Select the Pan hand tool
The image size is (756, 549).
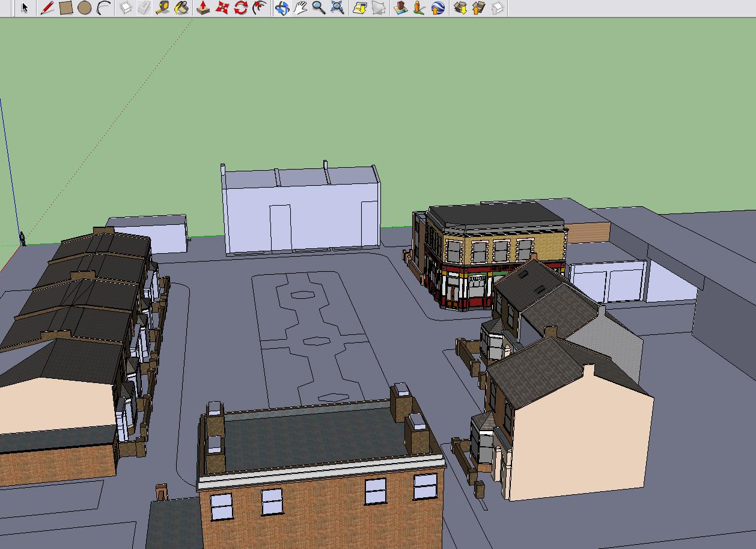pos(300,8)
